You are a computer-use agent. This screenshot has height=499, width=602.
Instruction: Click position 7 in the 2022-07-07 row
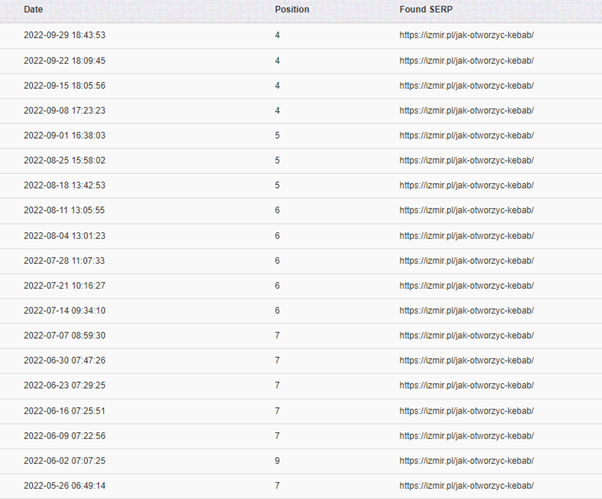click(277, 335)
